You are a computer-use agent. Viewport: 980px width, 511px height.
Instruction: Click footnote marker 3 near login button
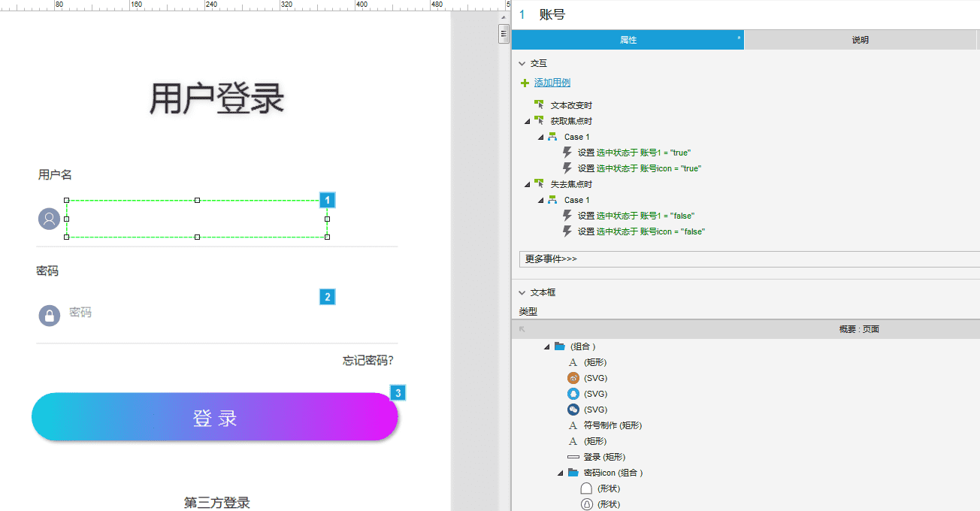tap(398, 392)
